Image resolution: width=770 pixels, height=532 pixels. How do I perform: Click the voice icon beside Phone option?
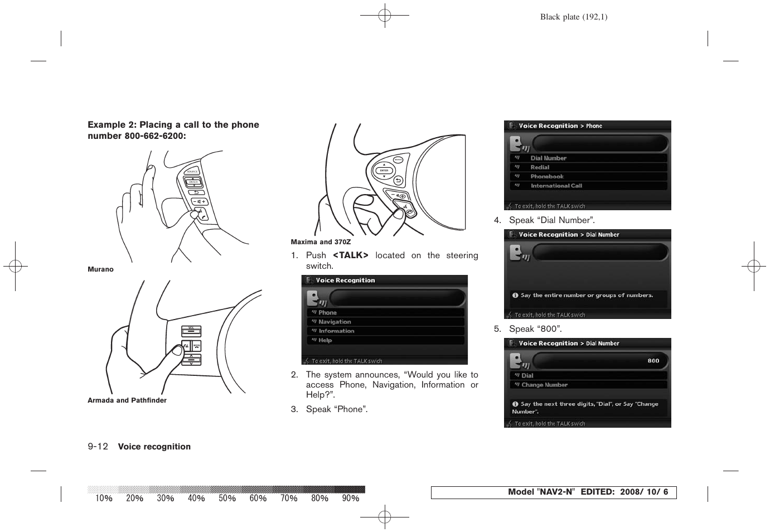(314, 312)
